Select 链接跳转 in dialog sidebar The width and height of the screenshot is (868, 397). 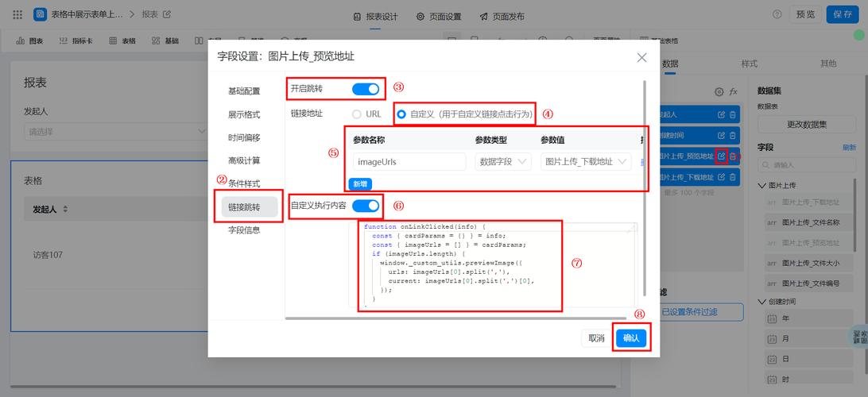[x=249, y=206]
